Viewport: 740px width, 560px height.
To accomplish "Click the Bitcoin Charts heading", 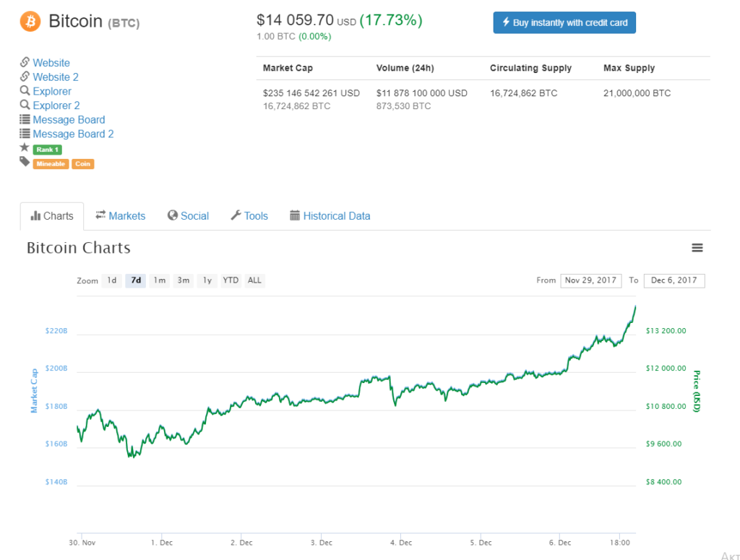I will pyautogui.click(x=78, y=248).
